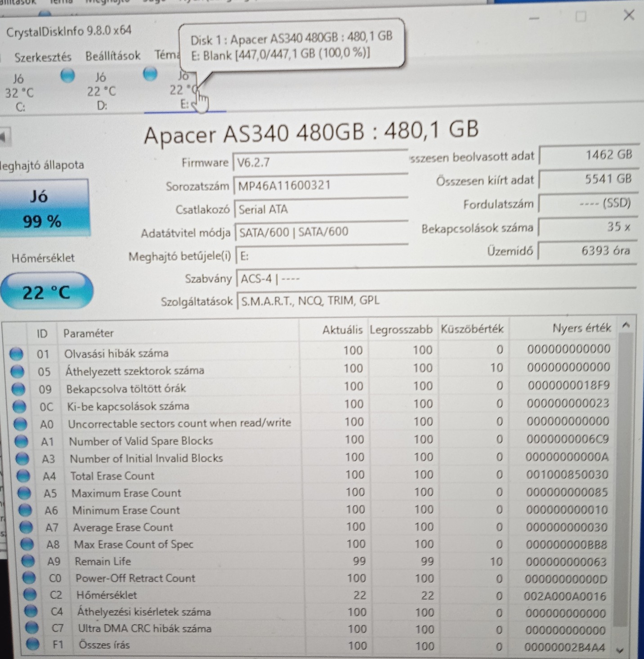Click the blue status orb beside drive E:
The height and width of the screenshot is (659, 644).
(x=150, y=73)
